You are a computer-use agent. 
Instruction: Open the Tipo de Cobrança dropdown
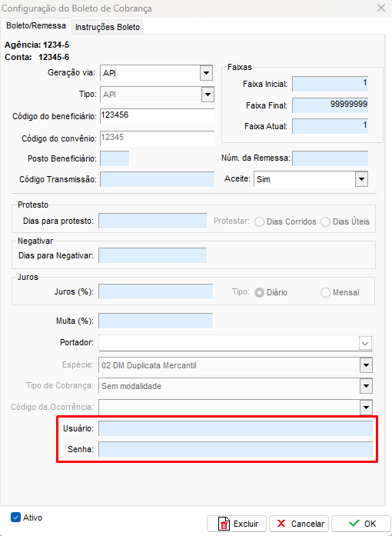(x=366, y=386)
